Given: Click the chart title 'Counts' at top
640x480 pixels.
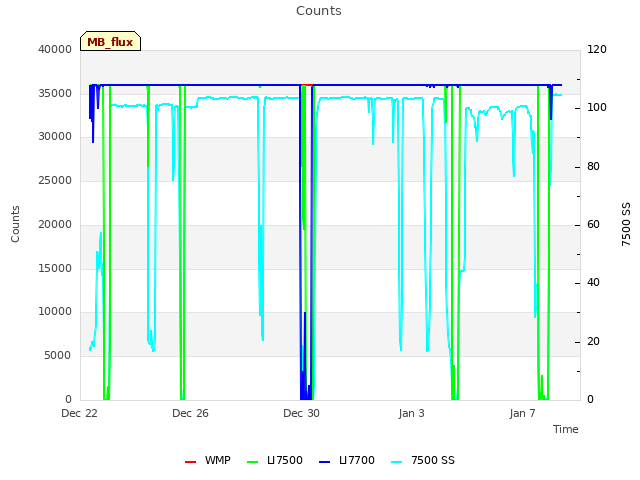Looking at the screenshot, I should [x=319, y=11].
